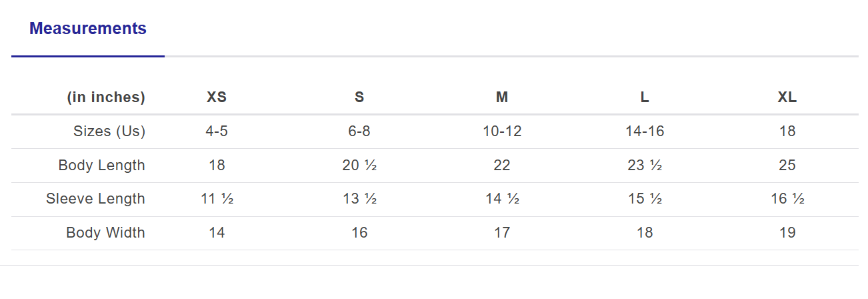Click the "(in inches)" header label

(106, 97)
